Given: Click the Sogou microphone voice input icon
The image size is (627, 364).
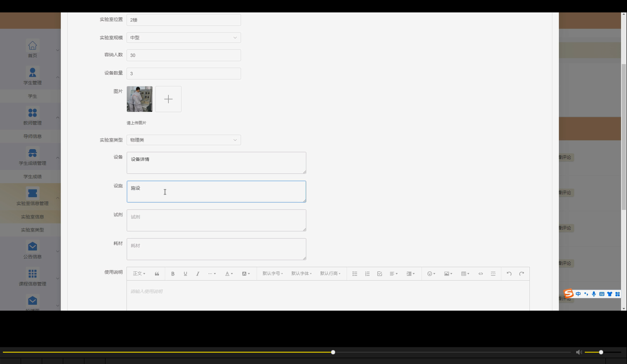Looking at the screenshot, I should tap(594, 294).
